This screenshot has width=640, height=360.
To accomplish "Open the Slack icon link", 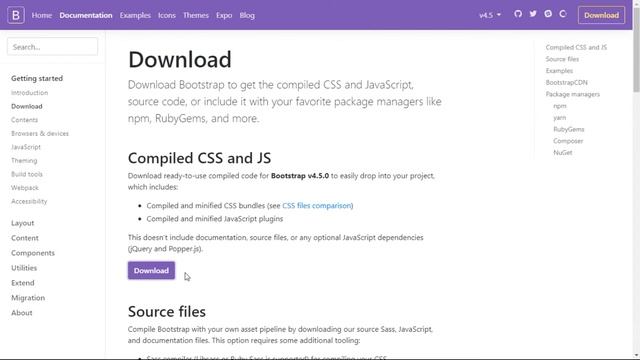I will click(x=548, y=14).
